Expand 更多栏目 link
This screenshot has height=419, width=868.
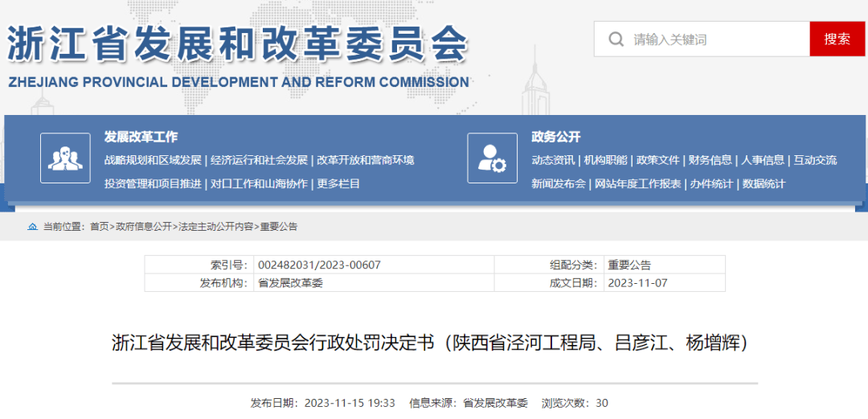point(338,183)
